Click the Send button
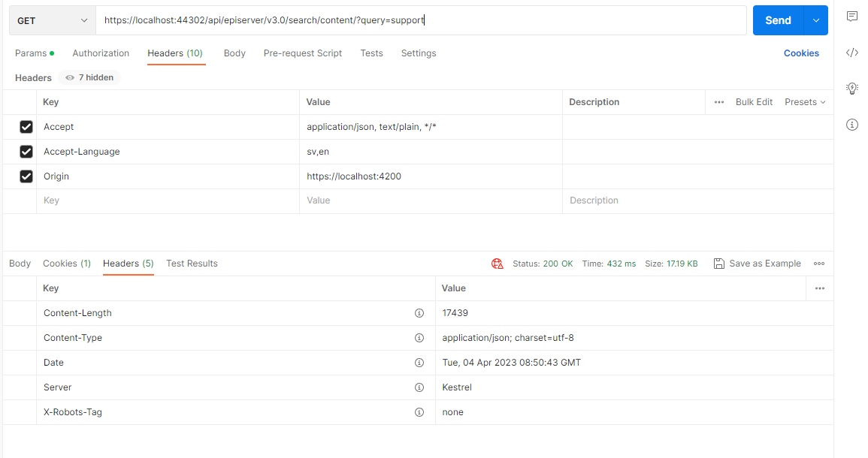This screenshot has width=868, height=458. 778,20
